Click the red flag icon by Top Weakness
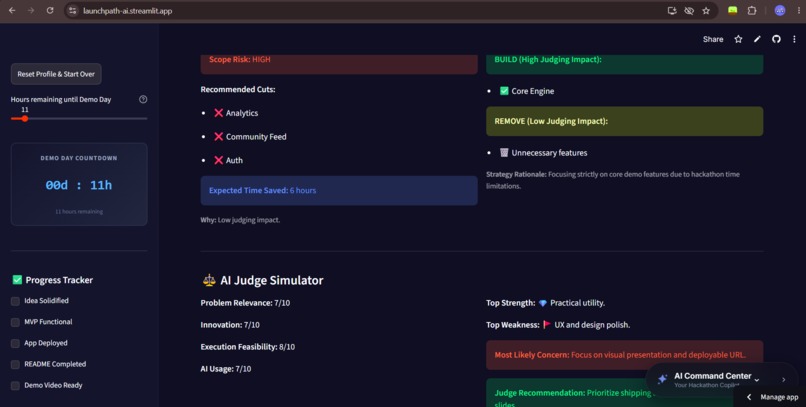This screenshot has height=407, width=806. click(x=546, y=324)
